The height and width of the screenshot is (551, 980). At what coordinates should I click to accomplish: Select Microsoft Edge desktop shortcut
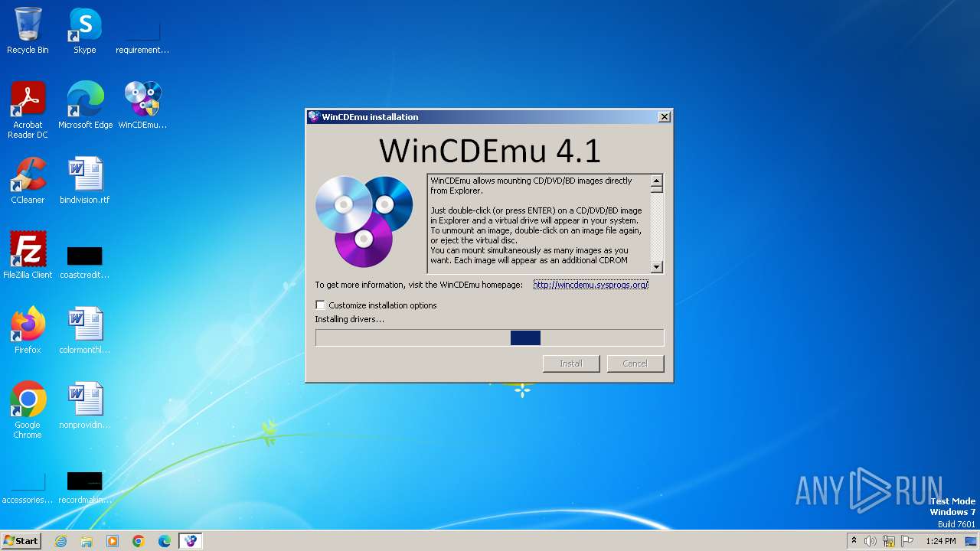pyautogui.click(x=85, y=106)
